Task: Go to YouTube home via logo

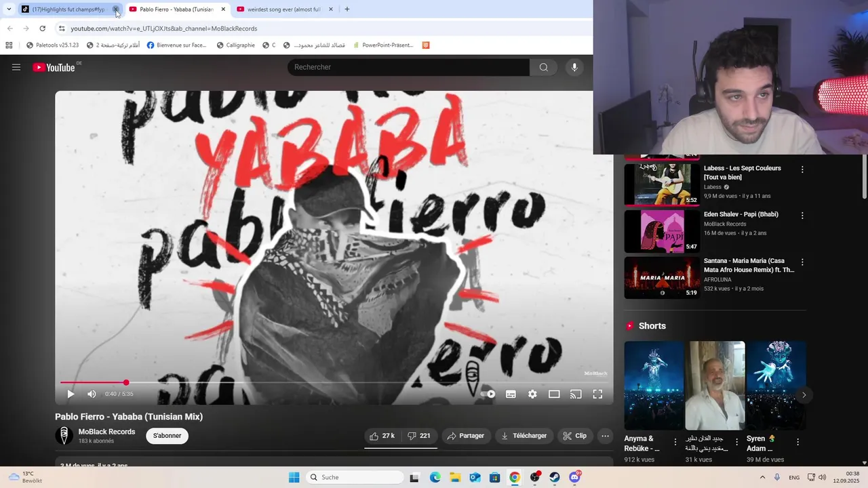Action: [x=54, y=67]
